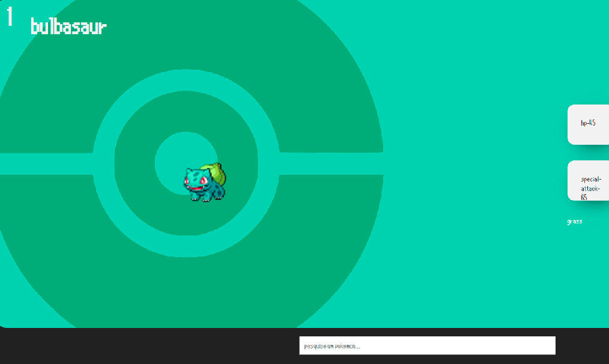The width and height of the screenshot is (609, 364).
Task: Click Bulbasaur's red eye
Action: tap(203, 180)
